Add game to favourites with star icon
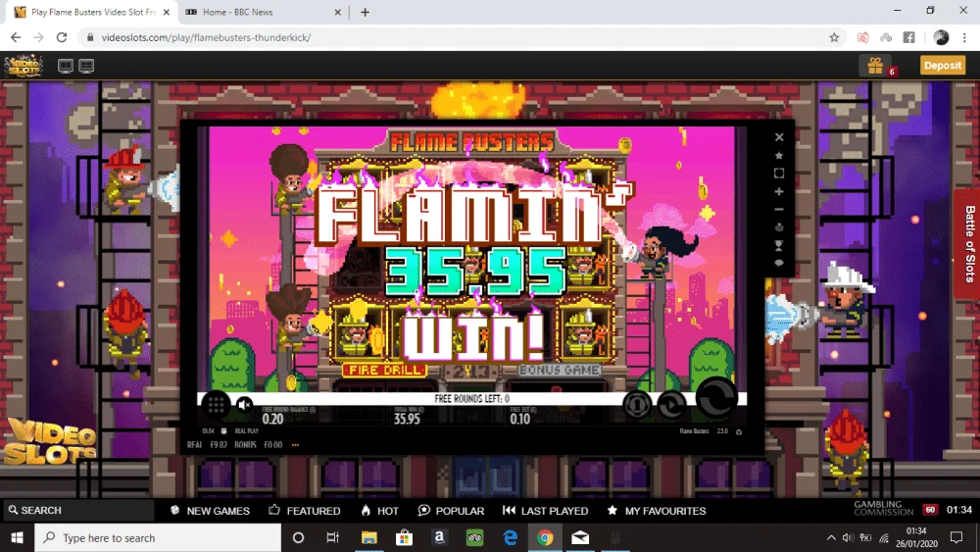 pos(779,155)
